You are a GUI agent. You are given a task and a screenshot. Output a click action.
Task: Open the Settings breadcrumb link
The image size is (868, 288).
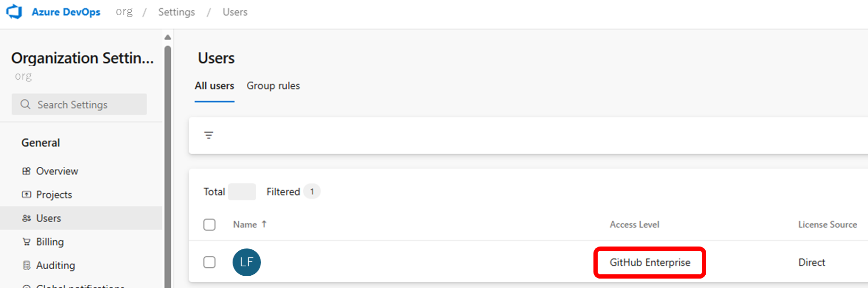[x=176, y=12]
